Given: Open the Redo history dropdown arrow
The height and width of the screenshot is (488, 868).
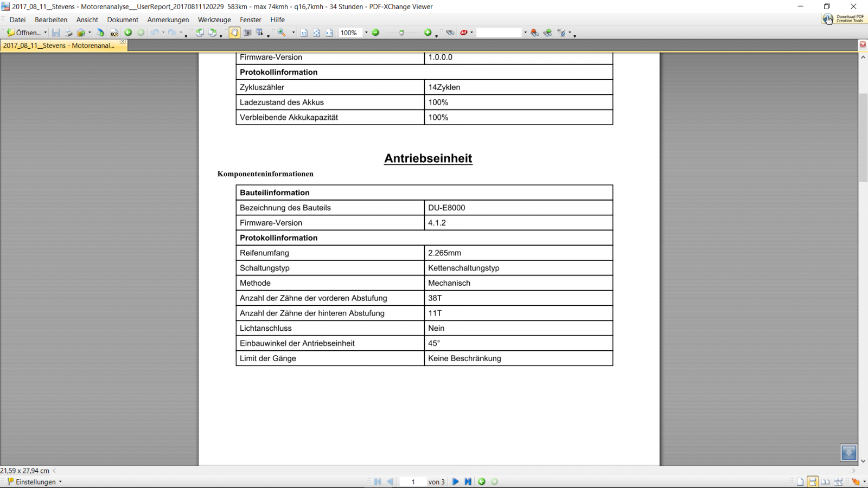Looking at the screenshot, I should pos(181,33).
